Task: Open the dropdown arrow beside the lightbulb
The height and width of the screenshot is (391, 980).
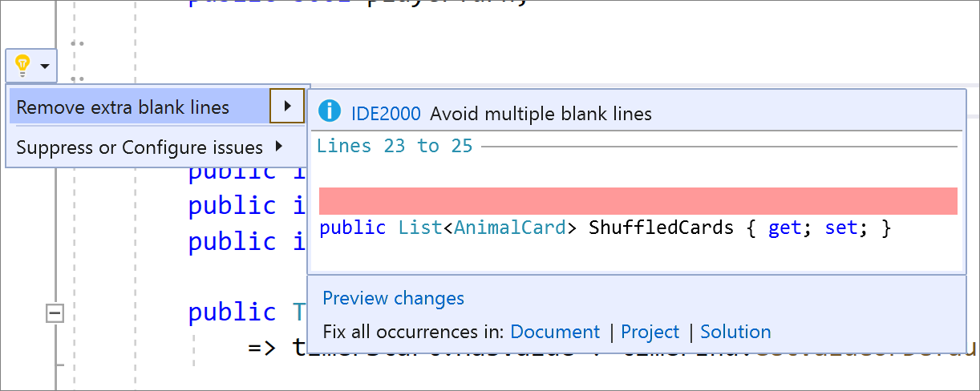Action: pos(46,65)
